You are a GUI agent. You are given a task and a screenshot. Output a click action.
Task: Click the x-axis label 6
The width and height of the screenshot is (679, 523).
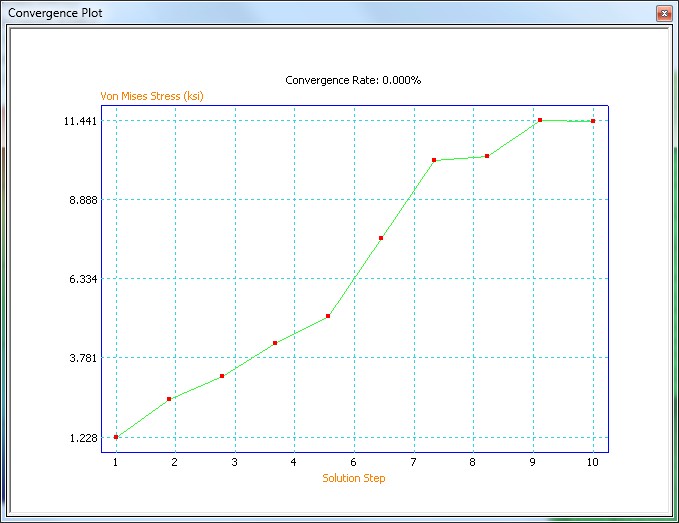tap(353, 462)
